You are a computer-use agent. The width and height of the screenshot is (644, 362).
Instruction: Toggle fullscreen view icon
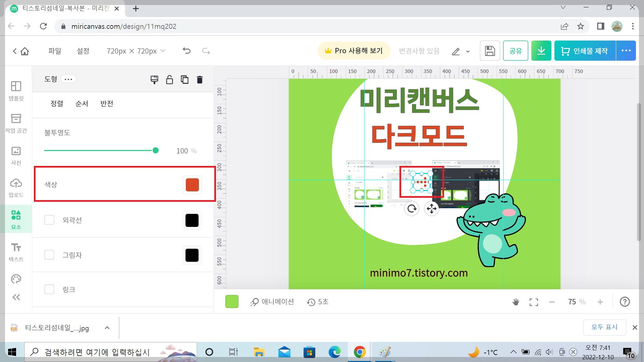pyautogui.click(x=534, y=302)
